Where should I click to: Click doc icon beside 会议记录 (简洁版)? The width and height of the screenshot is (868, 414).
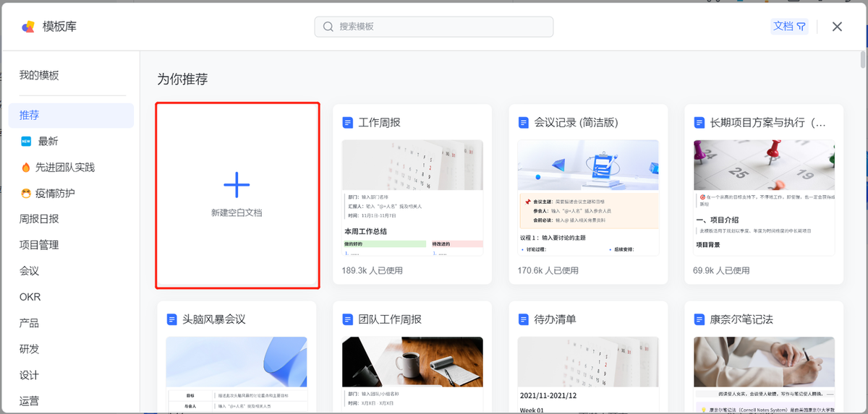(524, 123)
